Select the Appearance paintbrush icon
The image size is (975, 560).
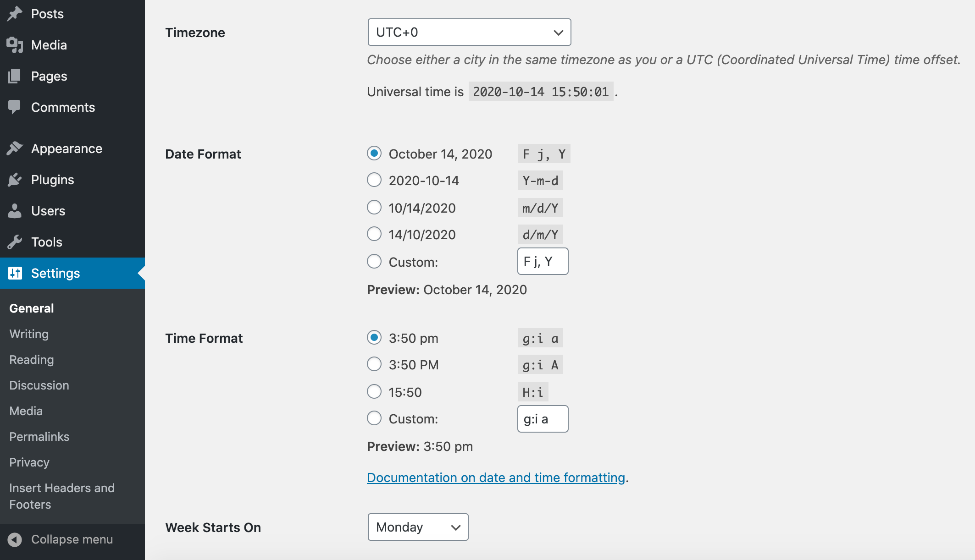15,148
